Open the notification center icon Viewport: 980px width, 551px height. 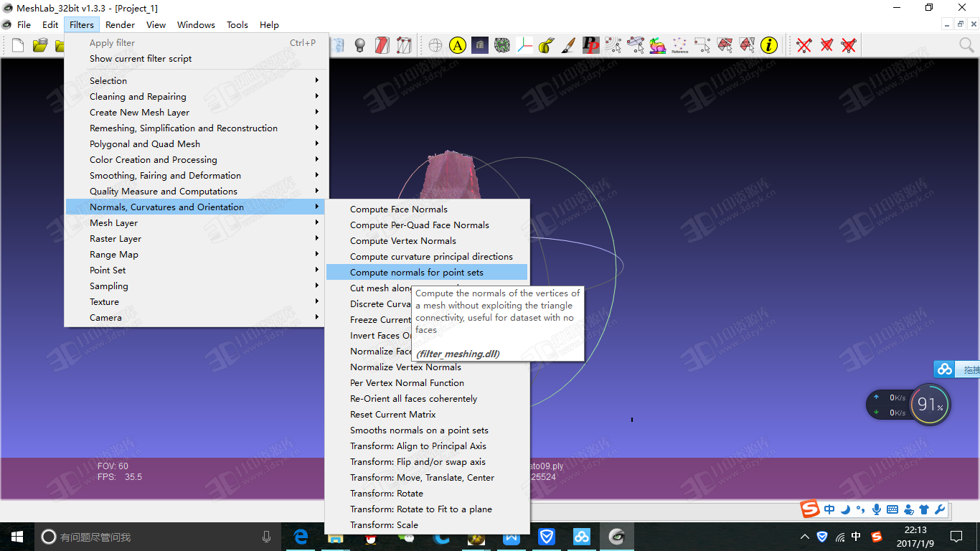click(956, 537)
